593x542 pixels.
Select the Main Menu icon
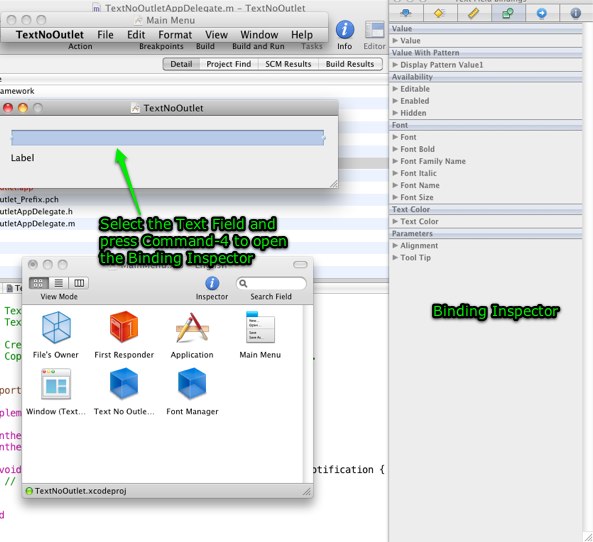260,327
